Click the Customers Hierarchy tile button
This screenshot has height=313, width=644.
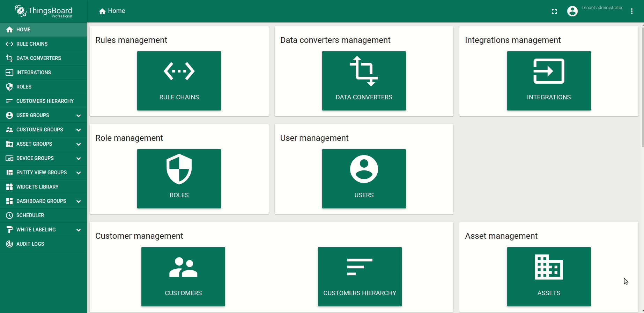pos(360,277)
